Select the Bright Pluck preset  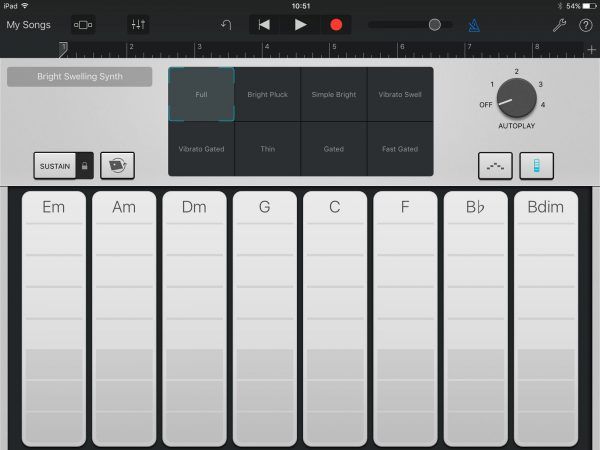tap(267, 95)
